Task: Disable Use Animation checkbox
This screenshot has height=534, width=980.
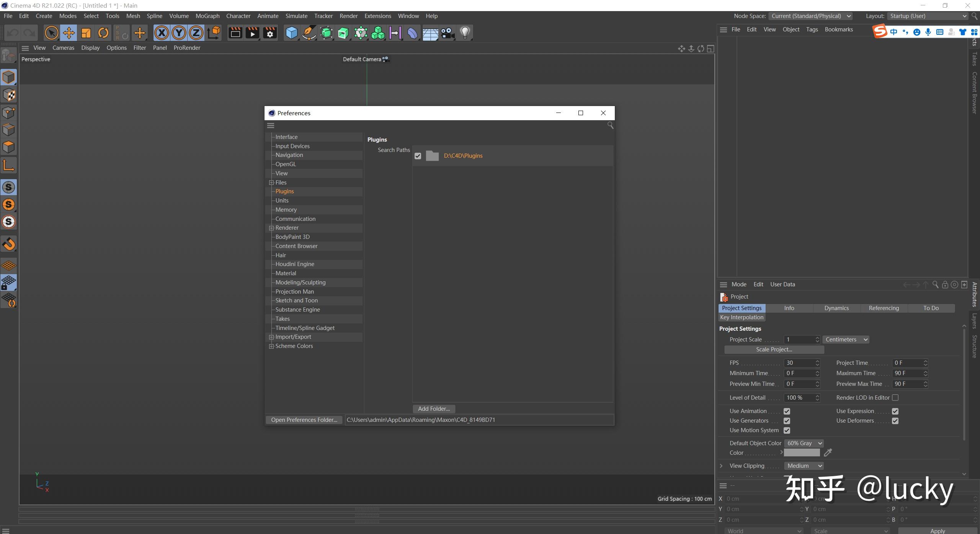Action: pos(787,411)
